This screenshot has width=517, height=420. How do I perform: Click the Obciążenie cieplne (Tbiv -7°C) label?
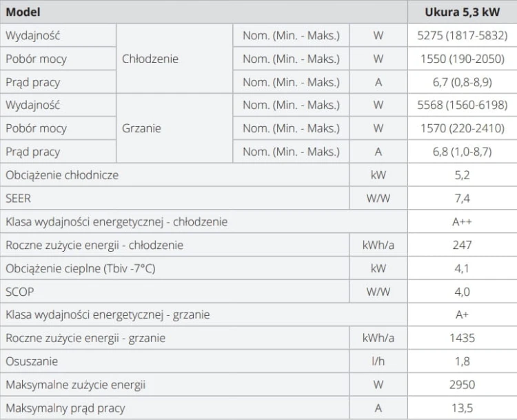(81, 268)
